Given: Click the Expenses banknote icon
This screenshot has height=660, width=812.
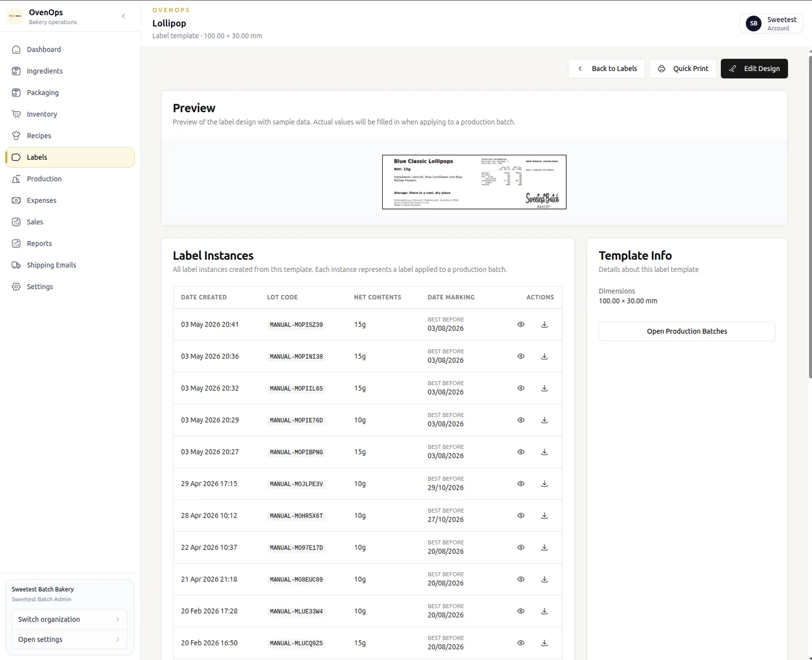Looking at the screenshot, I should click(16, 200).
